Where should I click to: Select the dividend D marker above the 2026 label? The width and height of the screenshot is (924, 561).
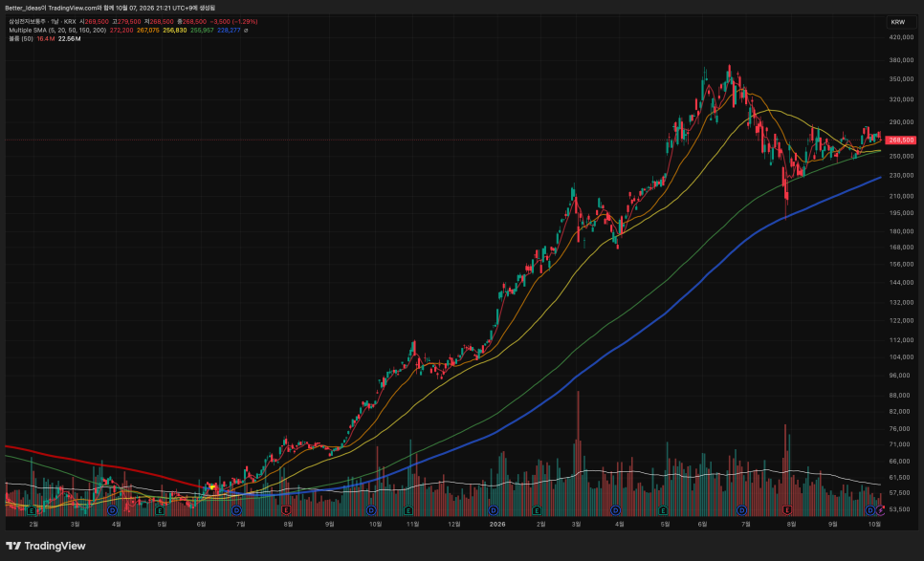tap(494, 510)
